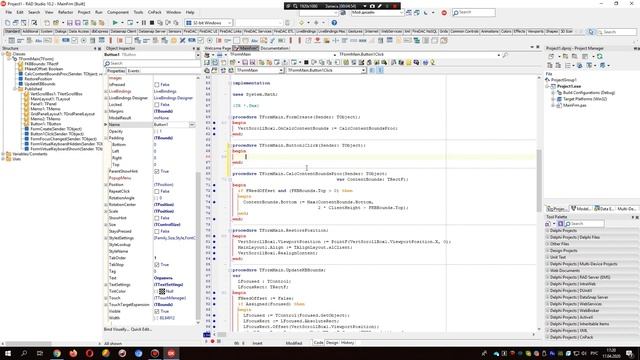Click the Pause icon in the run toolbar
The image size is (640, 360).
point(144,23)
